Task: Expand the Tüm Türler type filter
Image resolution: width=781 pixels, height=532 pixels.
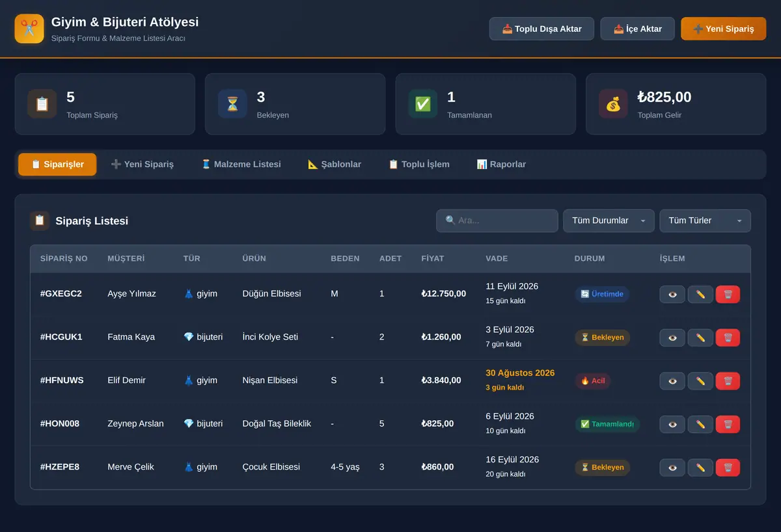Action: [705, 220]
